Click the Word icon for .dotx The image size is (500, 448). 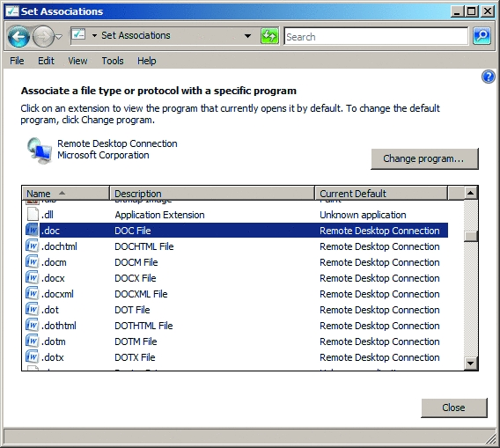pos(32,356)
